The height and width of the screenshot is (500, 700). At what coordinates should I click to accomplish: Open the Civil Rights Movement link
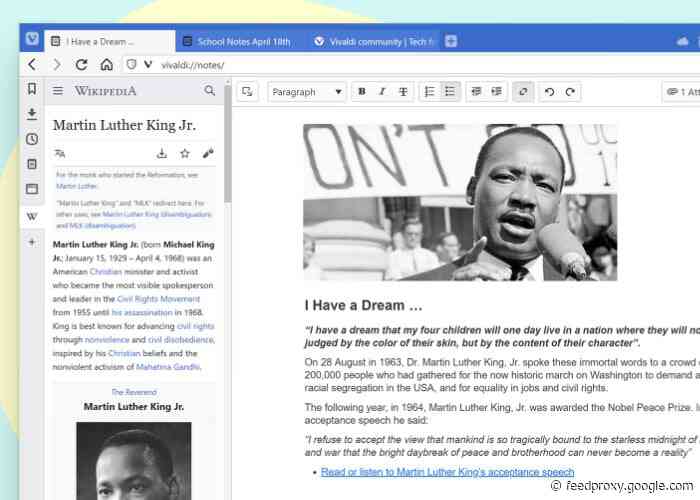coord(158,299)
